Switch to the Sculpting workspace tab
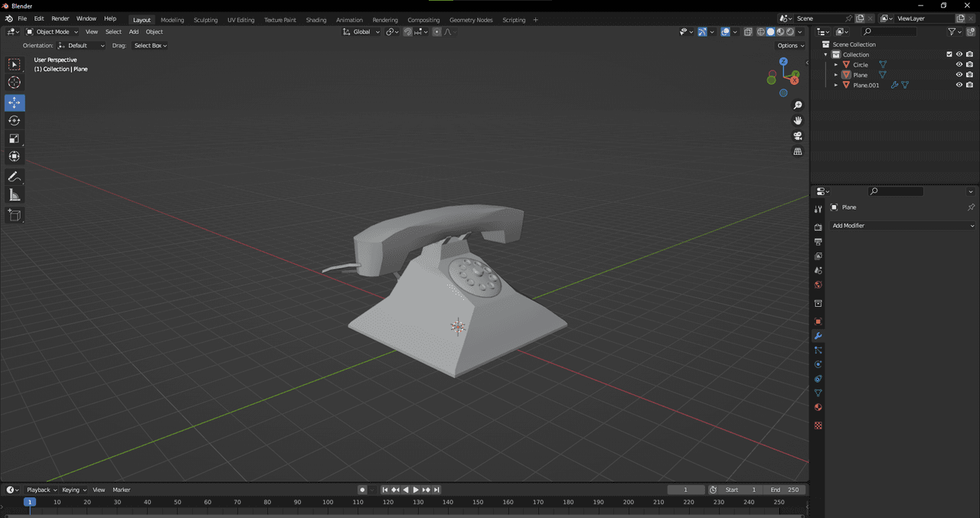Viewport: 980px width, 518px height. 205,20
